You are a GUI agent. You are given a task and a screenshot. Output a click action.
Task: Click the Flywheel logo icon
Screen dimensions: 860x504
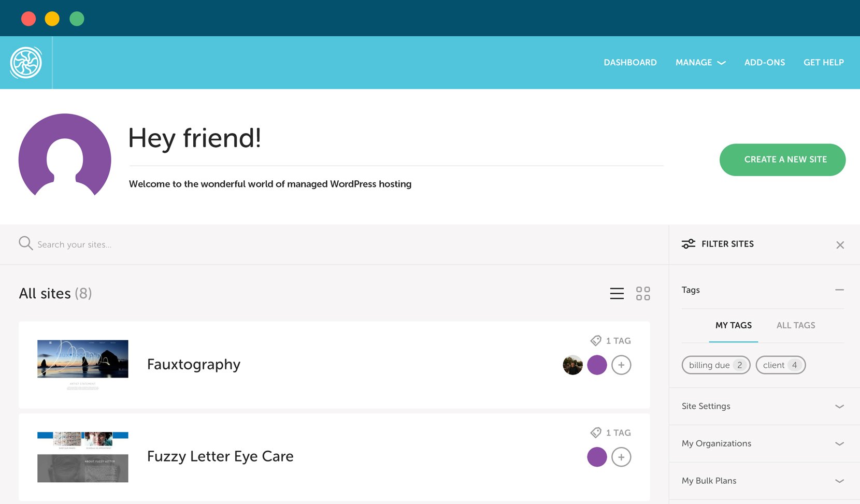point(26,63)
